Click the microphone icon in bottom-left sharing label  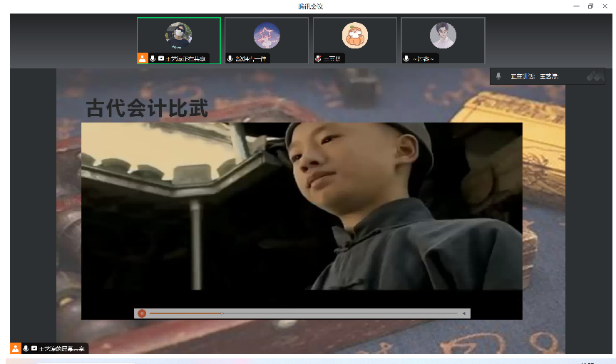coord(26,348)
